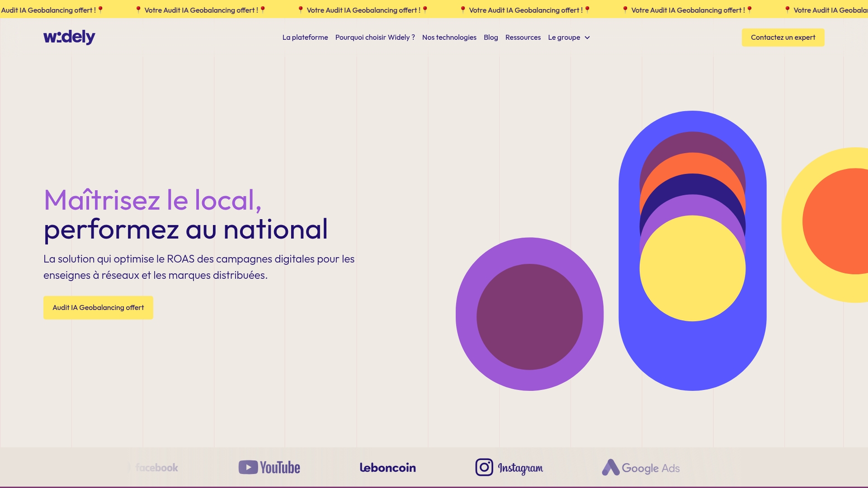This screenshot has height=488, width=868.
Task: Click the leboncoin logo
Action: click(x=388, y=468)
